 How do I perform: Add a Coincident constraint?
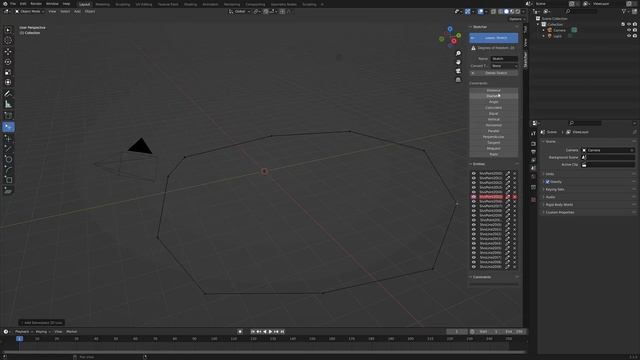[x=493, y=108]
